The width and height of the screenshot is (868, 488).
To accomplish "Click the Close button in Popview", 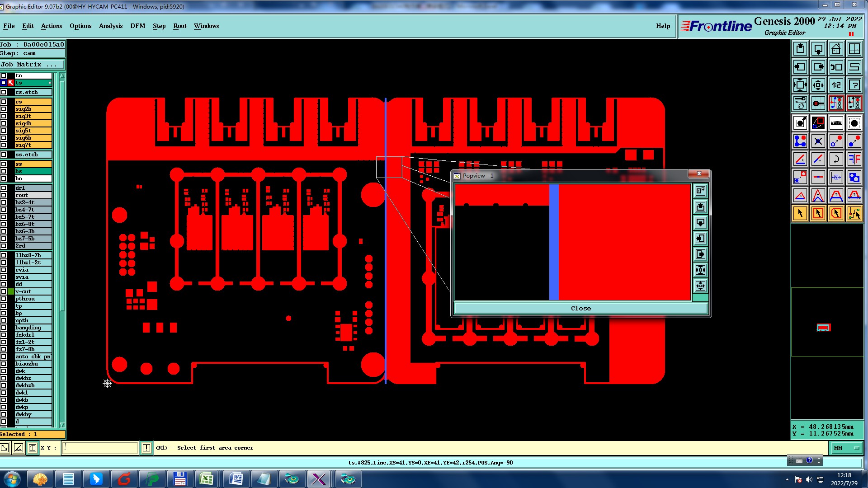I will pyautogui.click(x=580, y=308).
